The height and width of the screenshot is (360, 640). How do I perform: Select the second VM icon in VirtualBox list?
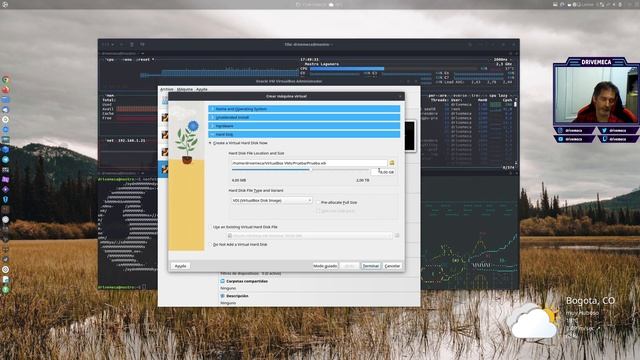pos(164,135)
